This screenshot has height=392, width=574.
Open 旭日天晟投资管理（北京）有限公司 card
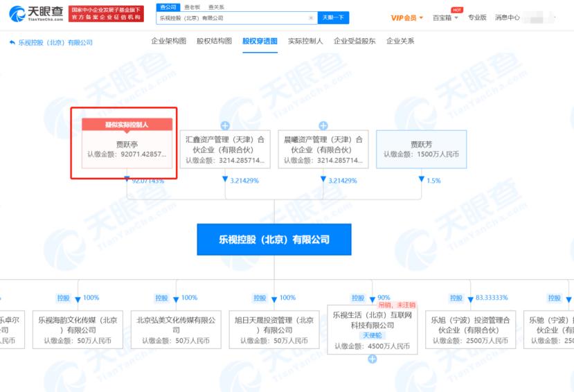[274, 330]
